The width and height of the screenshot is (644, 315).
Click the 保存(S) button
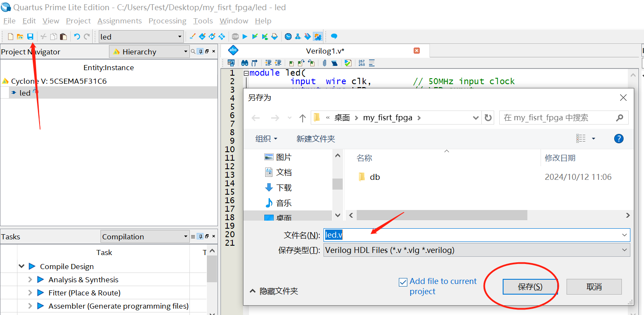[x=530, y=287]
